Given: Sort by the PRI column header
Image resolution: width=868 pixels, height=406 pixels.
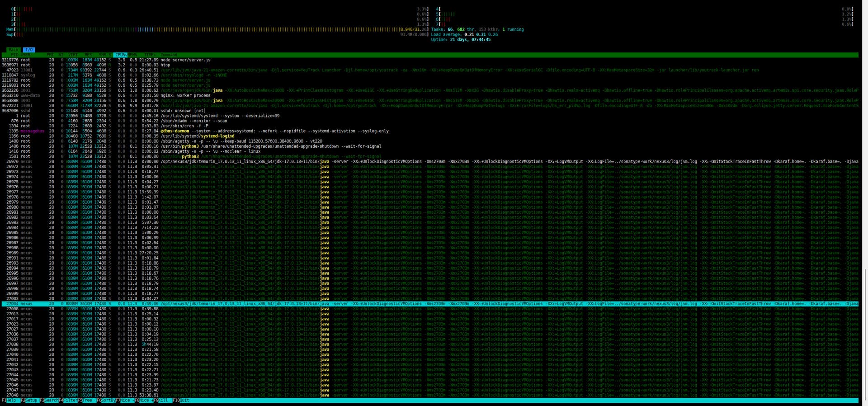Looking at the screenshot, I should pos(50,55).
